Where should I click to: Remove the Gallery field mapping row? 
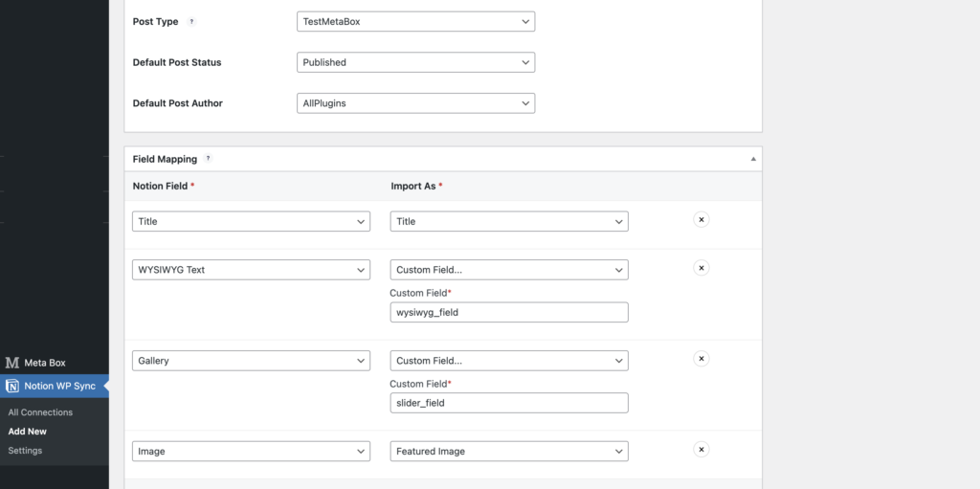(x=702, y=358)
